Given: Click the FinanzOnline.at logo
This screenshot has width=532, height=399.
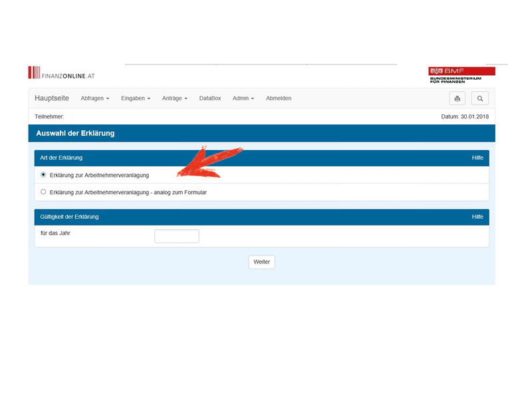Looking at the screenshot, I should click(61, 72).
